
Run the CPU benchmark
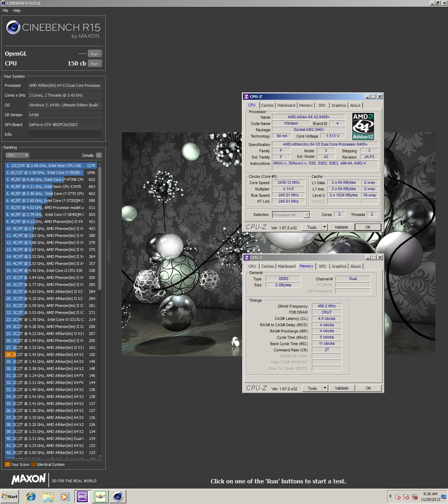tap(94, 64)
